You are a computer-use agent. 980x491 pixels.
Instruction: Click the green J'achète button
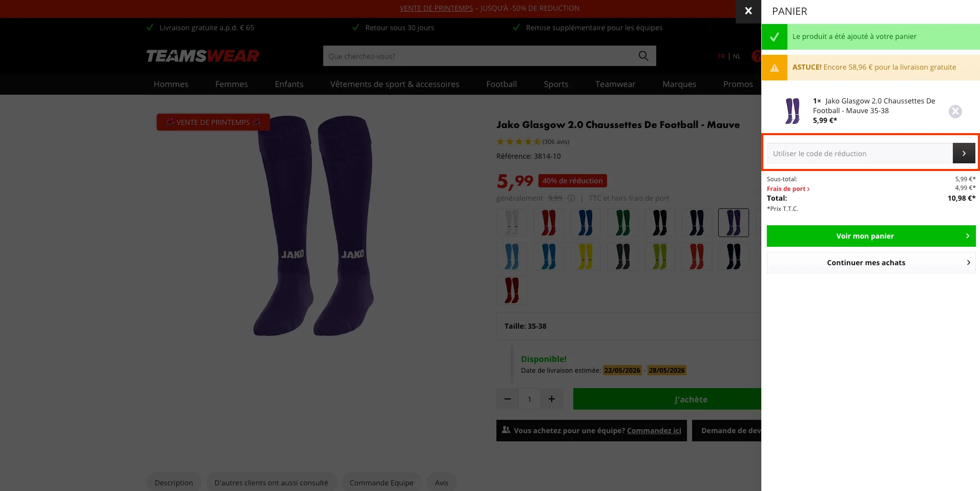(667, 399)
